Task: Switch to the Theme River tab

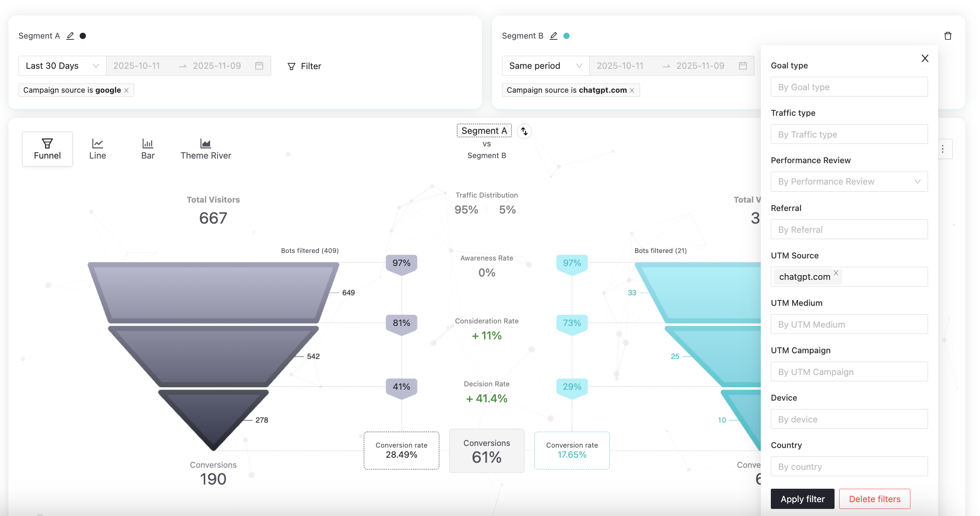Action: coord(205,149)
